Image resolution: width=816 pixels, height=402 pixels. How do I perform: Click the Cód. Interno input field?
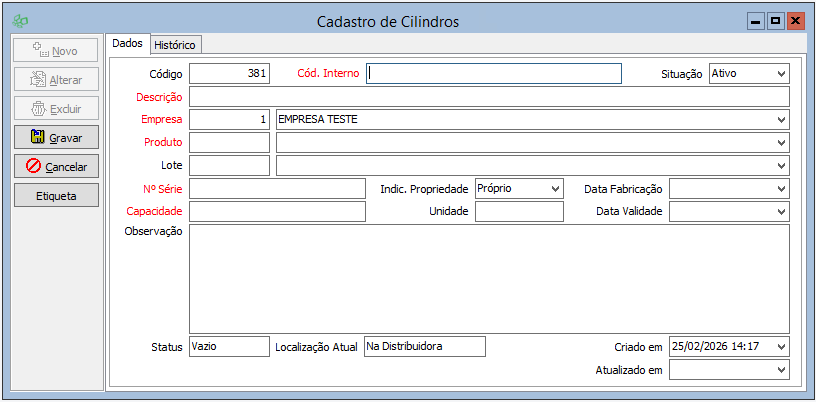493,73
